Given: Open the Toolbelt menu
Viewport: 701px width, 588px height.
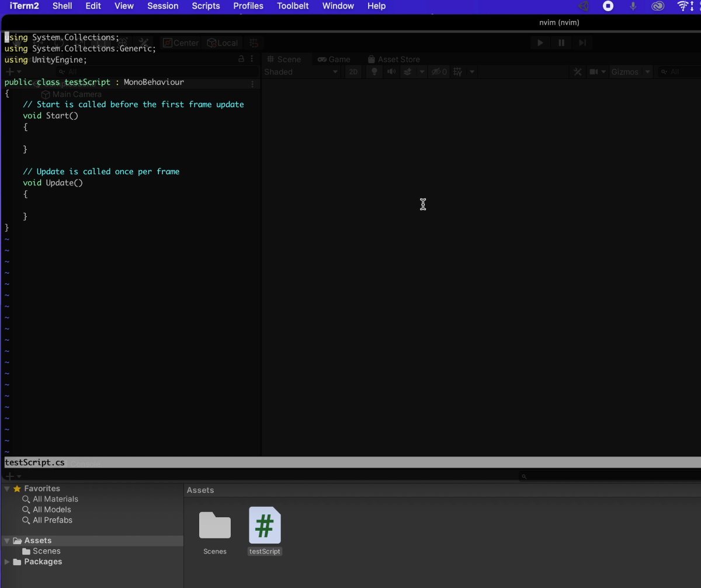Looking at the screenshot, I should pos(293,6).
